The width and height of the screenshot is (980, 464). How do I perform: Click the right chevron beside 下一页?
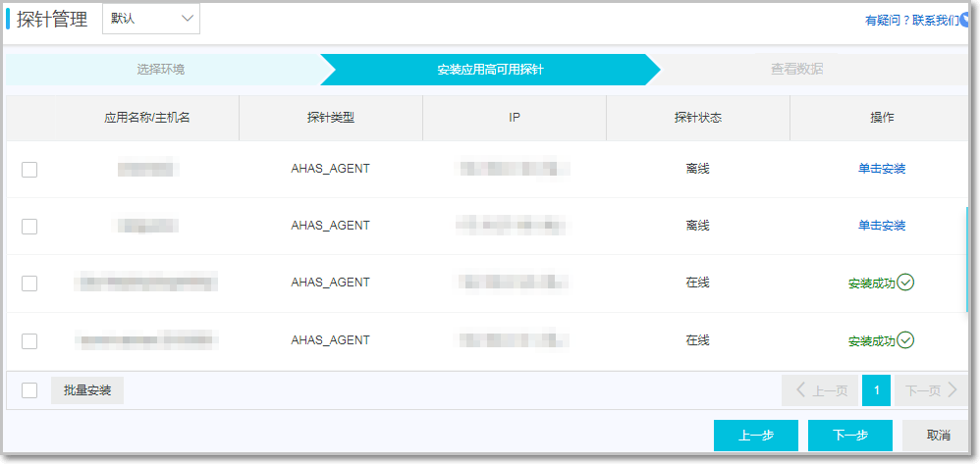[x=953, y=390]
